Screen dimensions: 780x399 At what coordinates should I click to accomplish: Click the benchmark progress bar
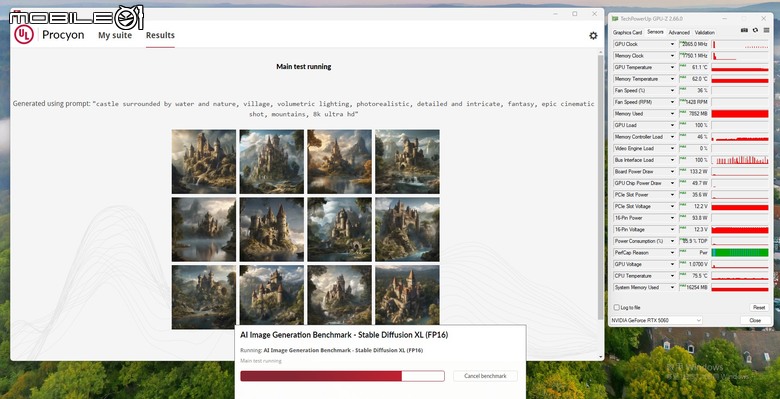pyautogui.click(x=342, y=376)
